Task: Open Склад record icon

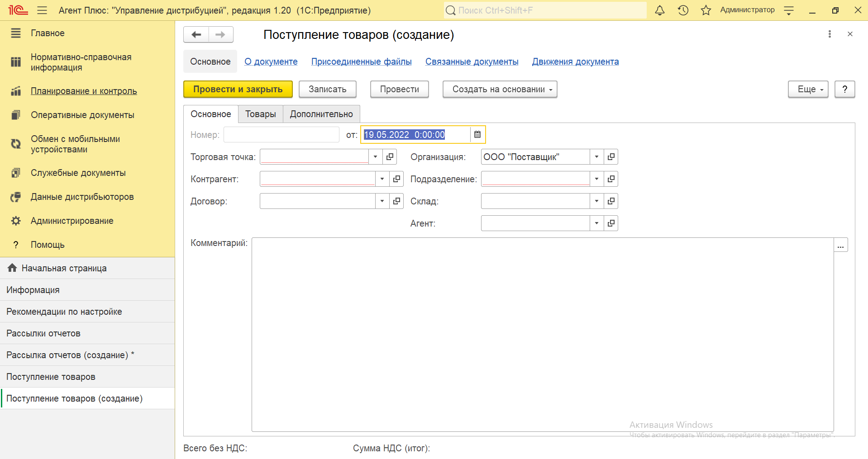Action: click(611, 201)
